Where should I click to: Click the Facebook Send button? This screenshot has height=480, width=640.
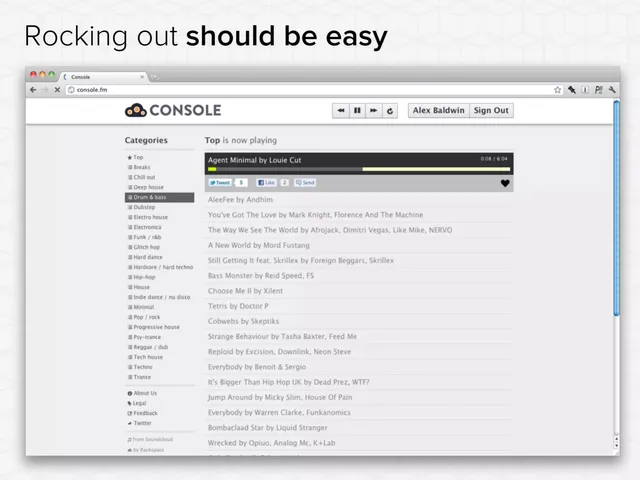tap(305, 182)
